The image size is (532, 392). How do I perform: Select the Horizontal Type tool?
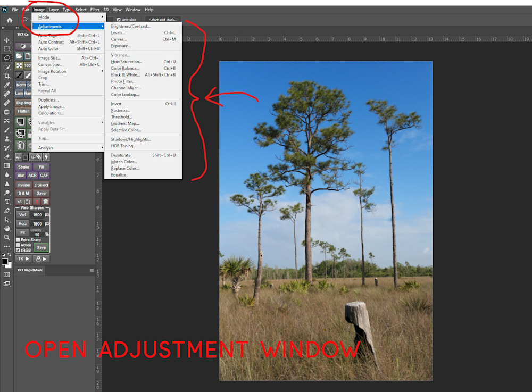coord(7,202)
